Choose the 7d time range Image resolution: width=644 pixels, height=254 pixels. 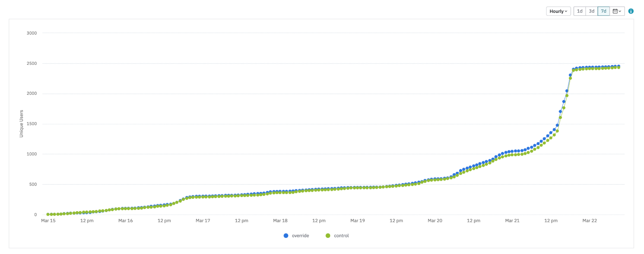[603, 11]
